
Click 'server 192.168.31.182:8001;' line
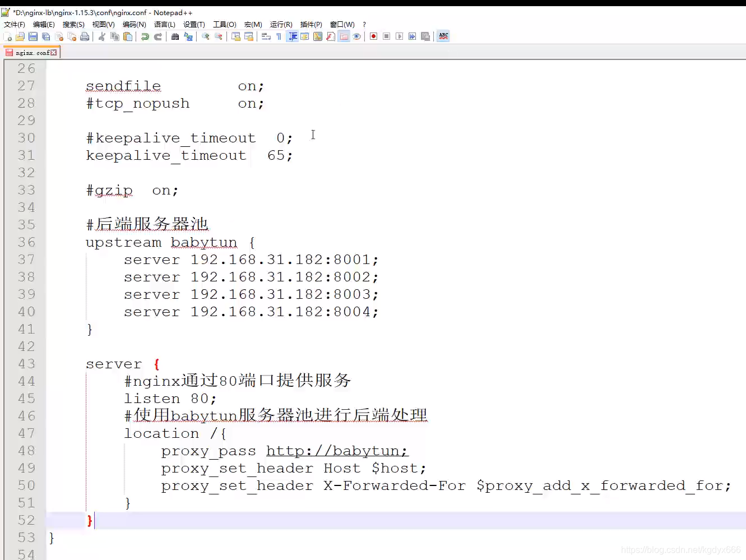(x=251, y=260)
